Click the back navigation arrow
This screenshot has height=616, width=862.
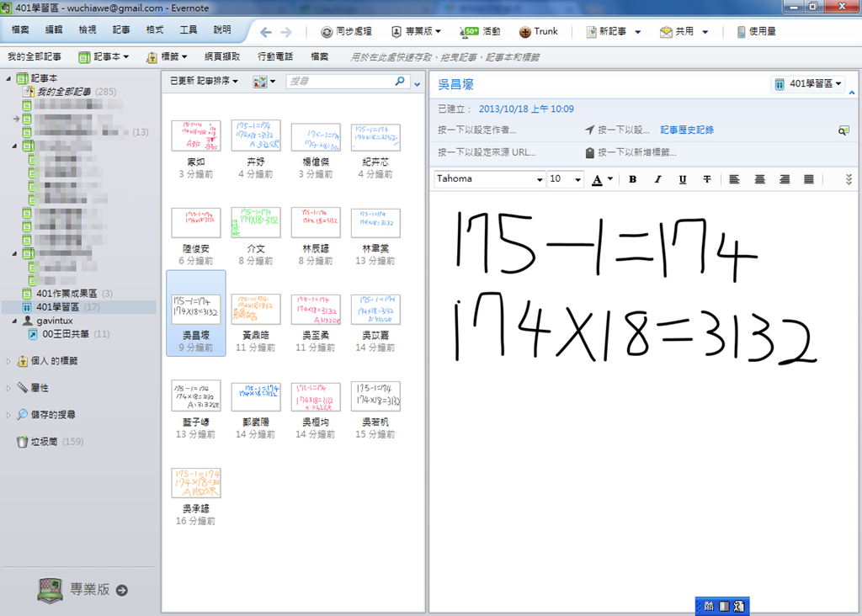pyautogui.click(x=266, y=32)
